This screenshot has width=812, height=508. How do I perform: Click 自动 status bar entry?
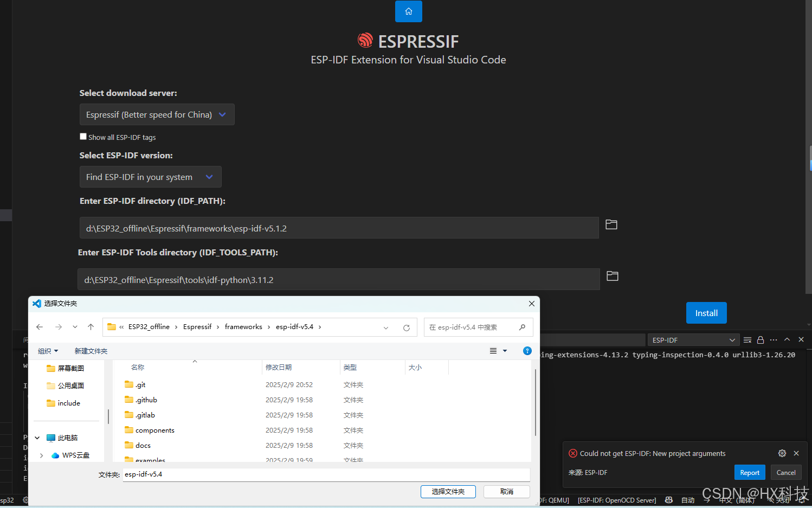pyautogui.click(x=688, y=500)
